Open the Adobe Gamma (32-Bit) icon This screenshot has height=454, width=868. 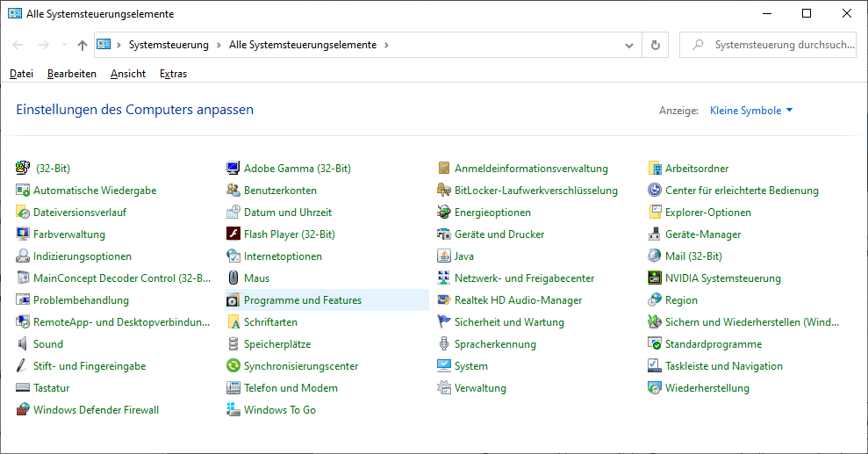click(233, 169)
